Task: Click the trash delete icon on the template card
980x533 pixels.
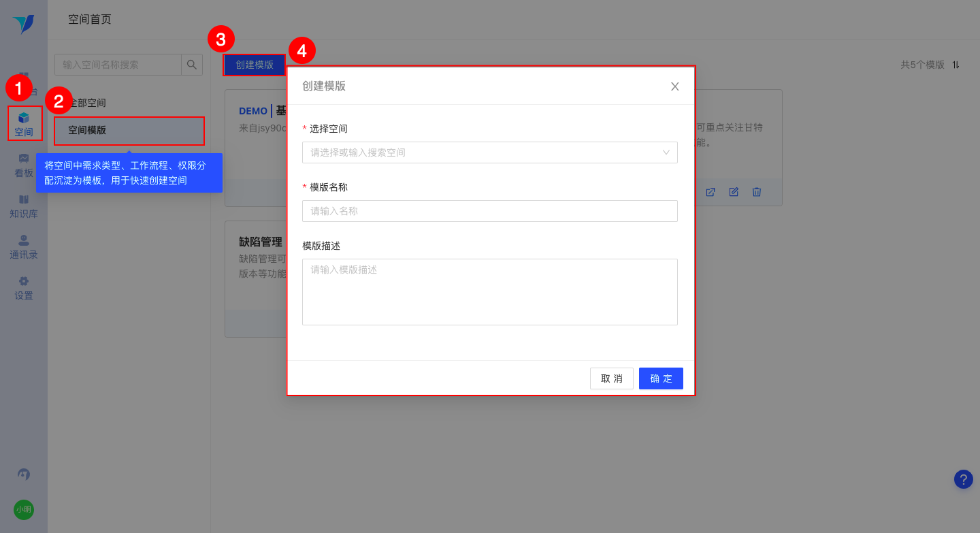Action: click(757, 192)
